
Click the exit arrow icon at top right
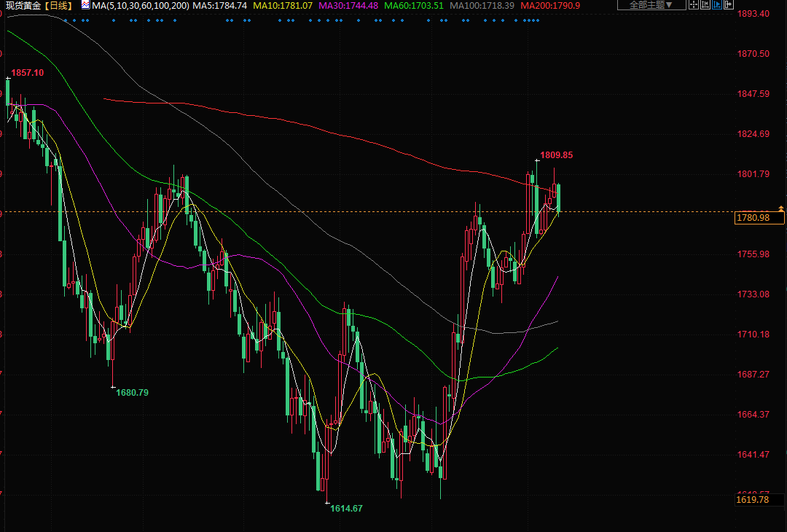coord(727,5)
